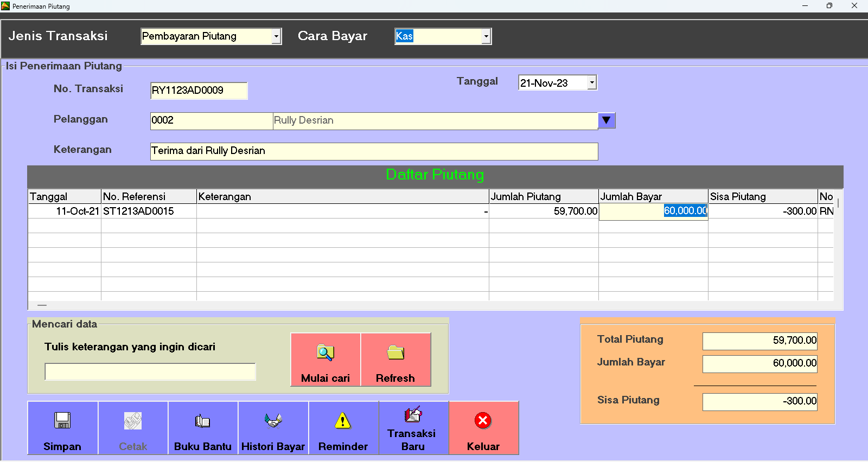Click the Sisa Piutang column header
This screenshot has width=868, height=462.
[762, 196]
